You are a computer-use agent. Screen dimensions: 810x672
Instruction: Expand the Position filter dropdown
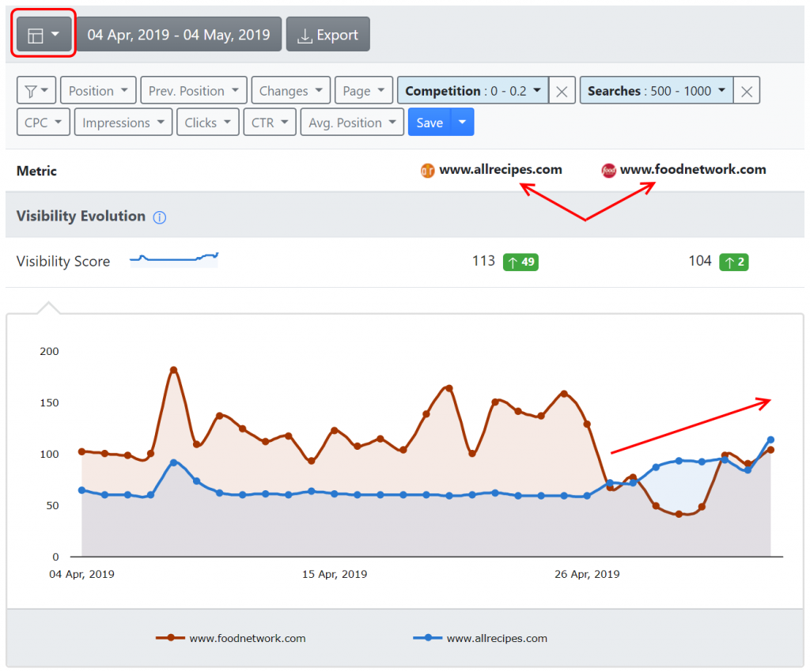[98, 90]
